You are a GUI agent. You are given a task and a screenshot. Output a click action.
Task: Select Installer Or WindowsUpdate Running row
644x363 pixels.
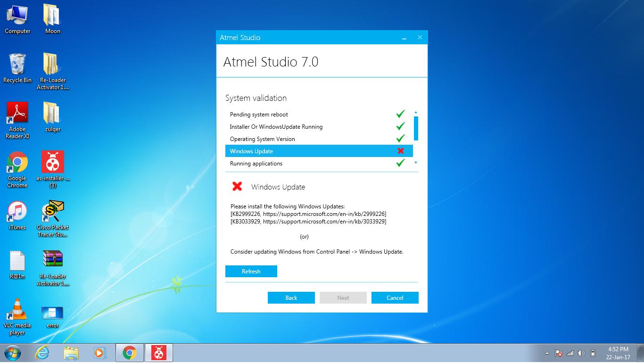319,126
